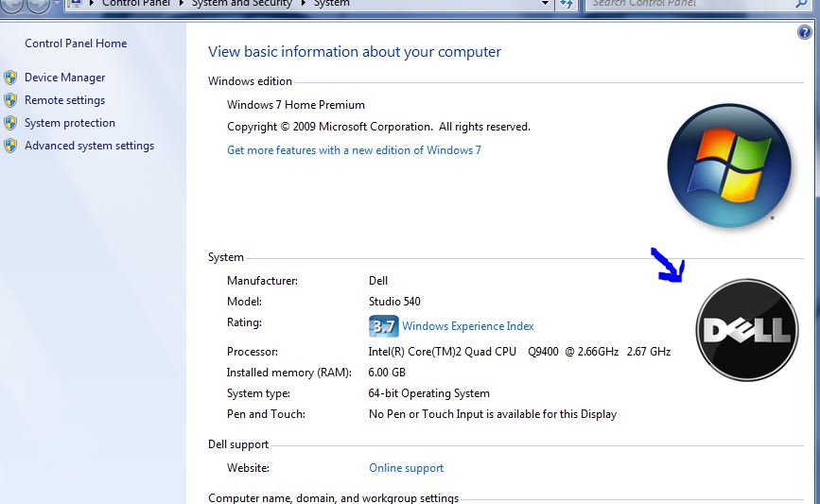Viewport: 820px width, 504px height.
Task: Click the No Pen or Touch Input text
Action: tap(493, 414)
